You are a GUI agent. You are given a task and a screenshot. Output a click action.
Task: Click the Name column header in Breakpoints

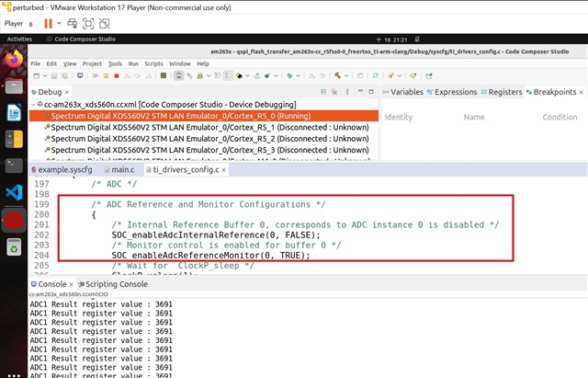[474, 117]
